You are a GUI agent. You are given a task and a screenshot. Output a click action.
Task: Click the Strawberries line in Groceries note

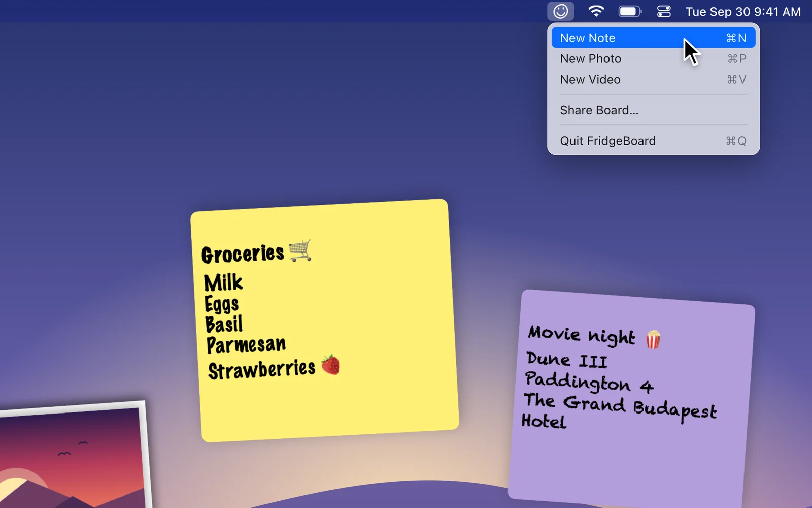coord(262,369)
